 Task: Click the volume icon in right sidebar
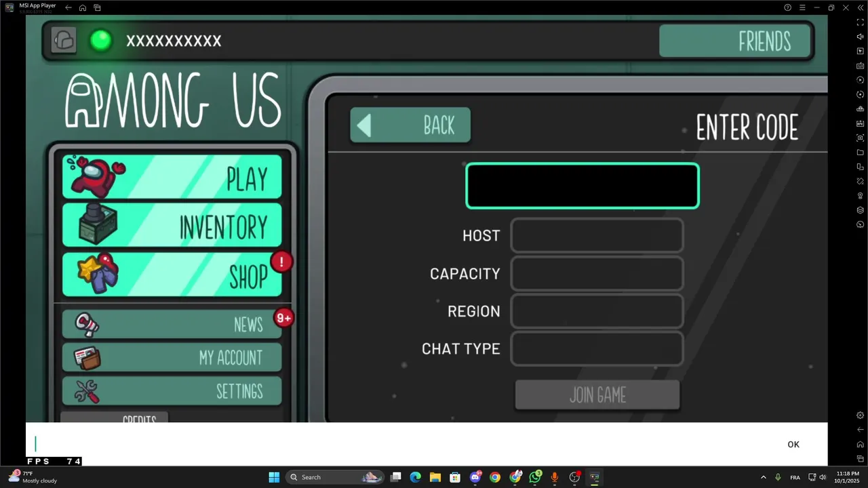[x=861, y=37]
